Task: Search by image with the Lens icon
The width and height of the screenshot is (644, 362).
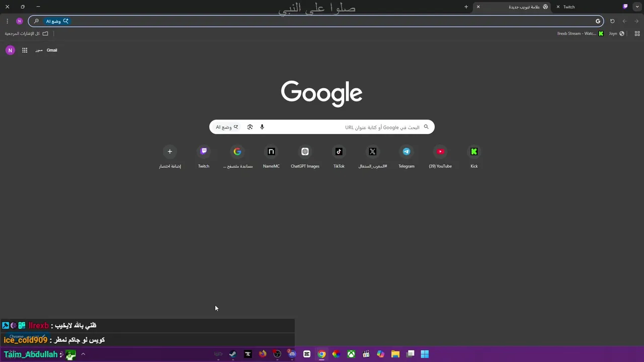Action: (250, 127)
